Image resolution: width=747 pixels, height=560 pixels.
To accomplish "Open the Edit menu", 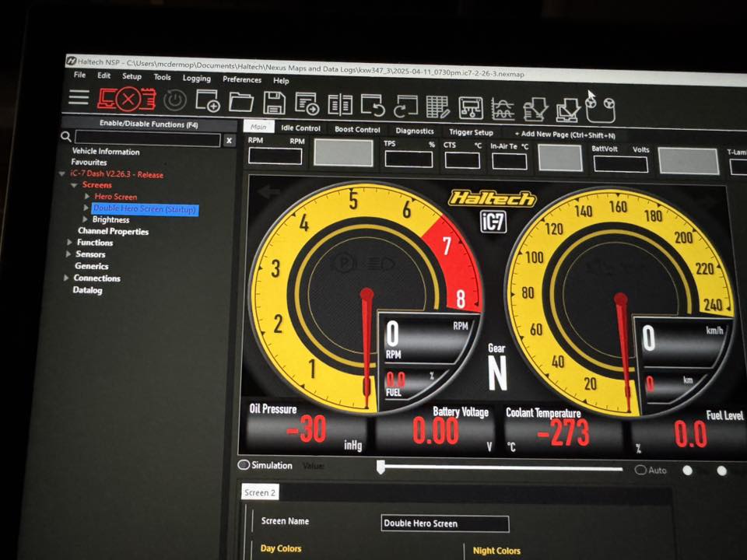I will pyautogui.click(x=103, y=75).
